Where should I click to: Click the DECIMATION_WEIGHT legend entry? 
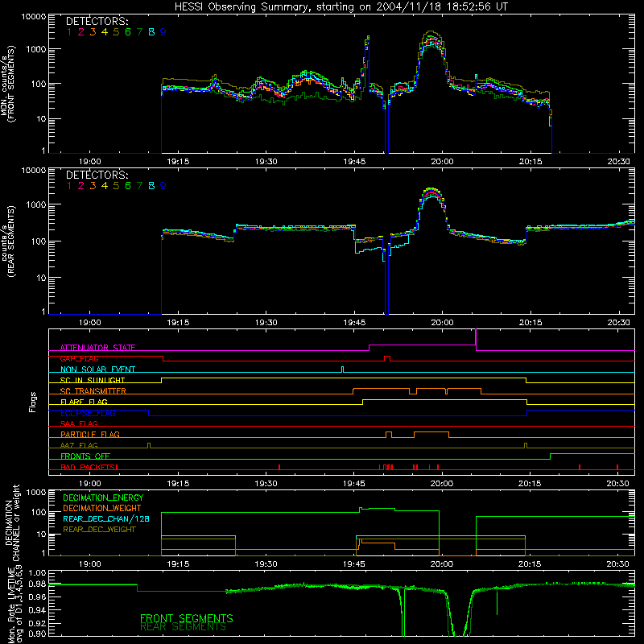tap(102, 508)
